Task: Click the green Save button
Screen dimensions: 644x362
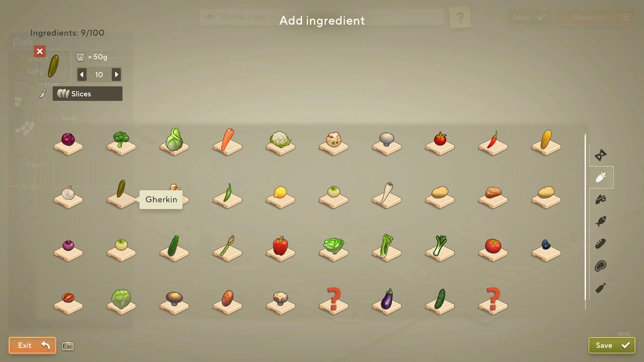Action: 611,345
